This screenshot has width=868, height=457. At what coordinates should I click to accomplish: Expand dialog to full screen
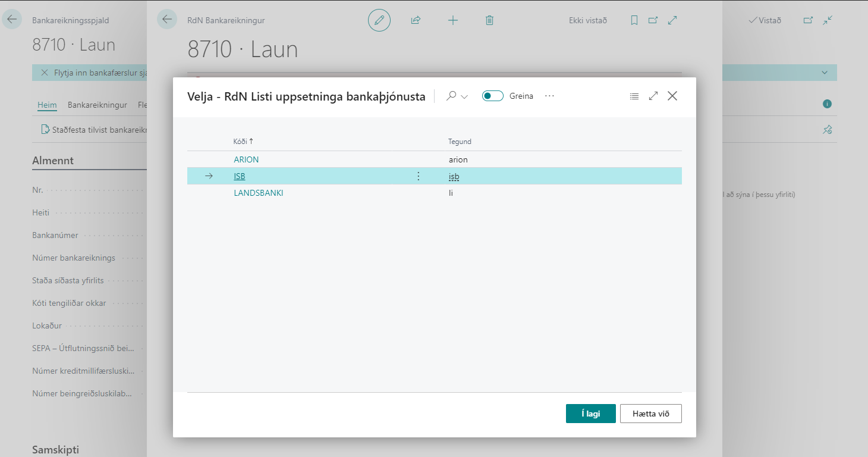click(x=653, y=96)
